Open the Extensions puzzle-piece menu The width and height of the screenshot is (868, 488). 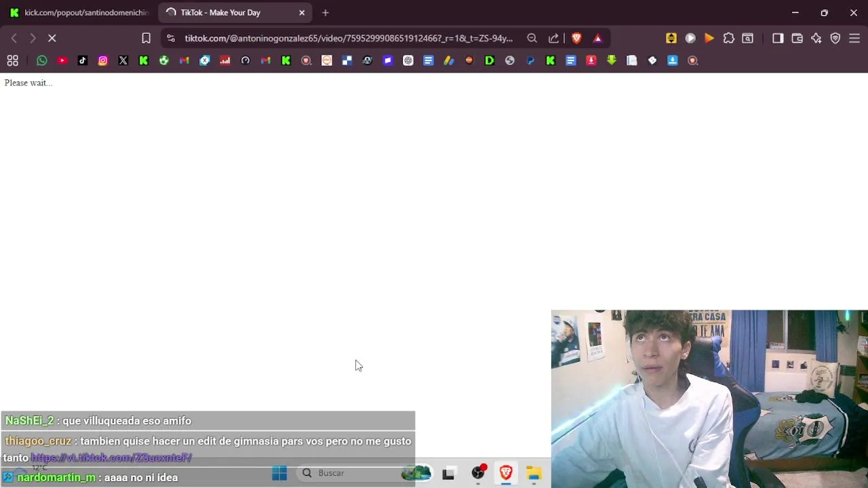click(x=728, y=39)
